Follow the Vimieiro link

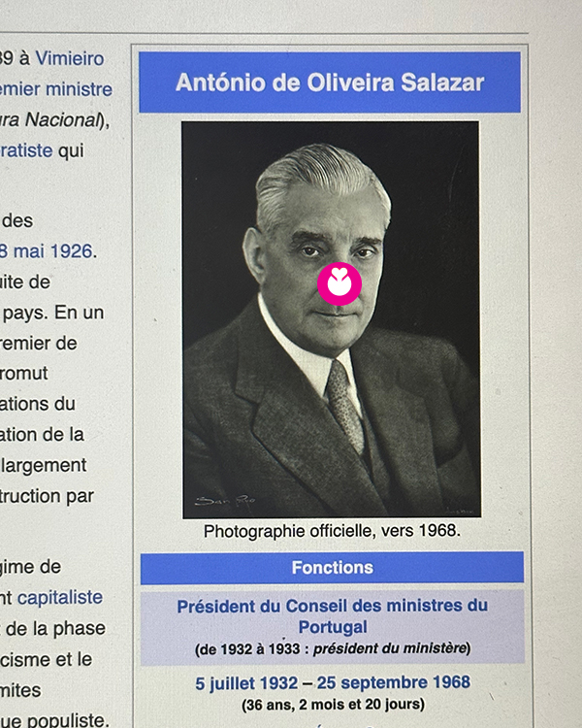(70, 58)
